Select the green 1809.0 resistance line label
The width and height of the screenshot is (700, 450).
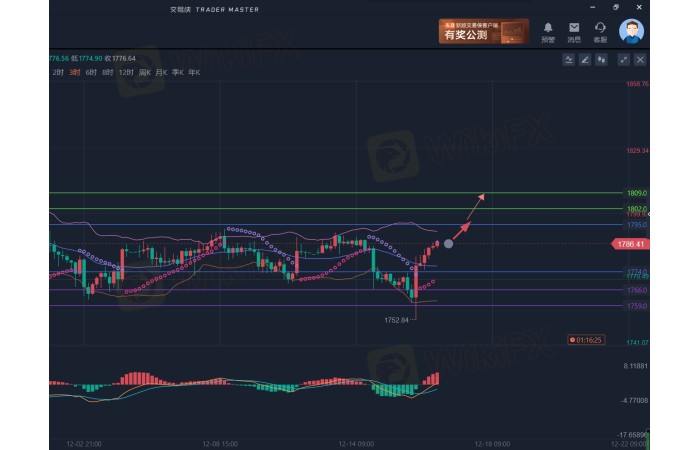click(637, 192)
